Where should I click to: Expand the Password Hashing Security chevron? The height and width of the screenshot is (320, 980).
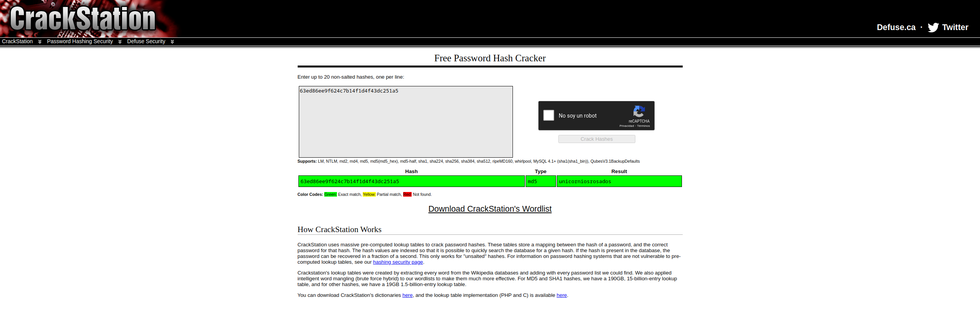pyautogui.click(x=120, y=42)
